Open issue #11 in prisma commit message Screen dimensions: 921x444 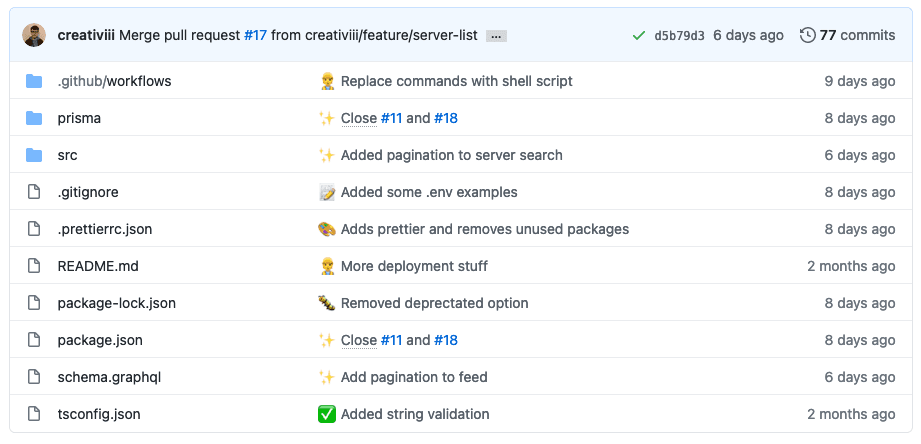coord(391,118)
